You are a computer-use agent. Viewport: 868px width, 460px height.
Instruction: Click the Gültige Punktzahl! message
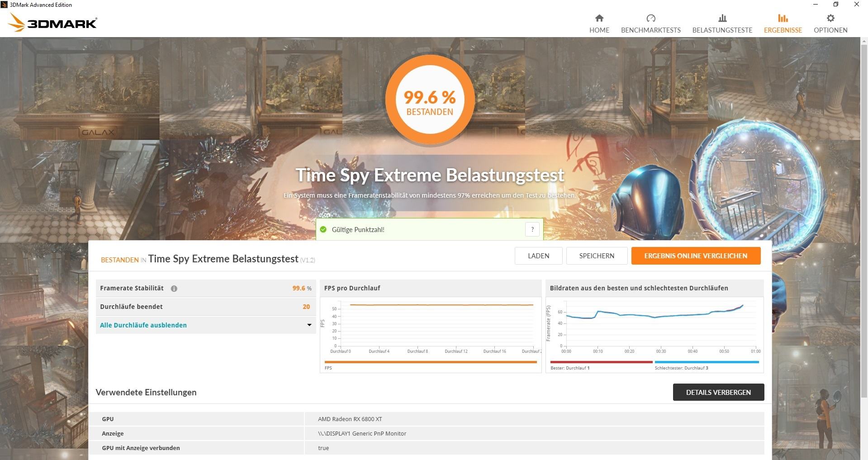pyautogui.click(x=358, y=229)
